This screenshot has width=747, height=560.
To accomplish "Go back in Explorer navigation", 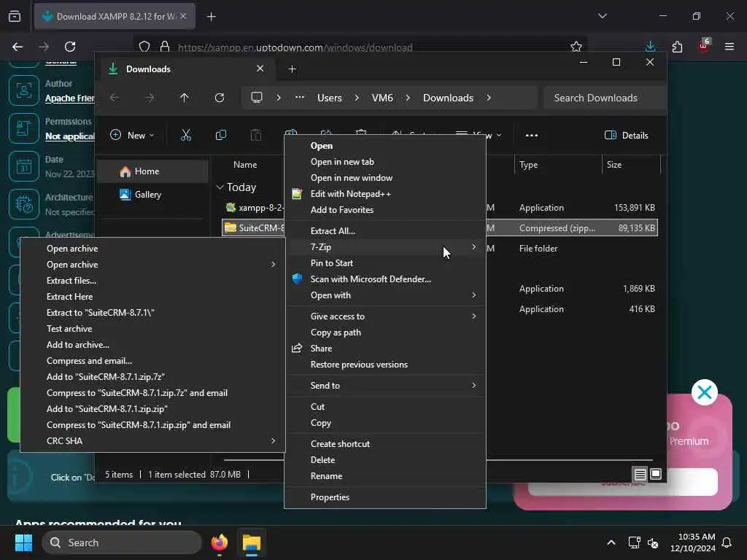I will pyautogui.click(x=115, y=98).
